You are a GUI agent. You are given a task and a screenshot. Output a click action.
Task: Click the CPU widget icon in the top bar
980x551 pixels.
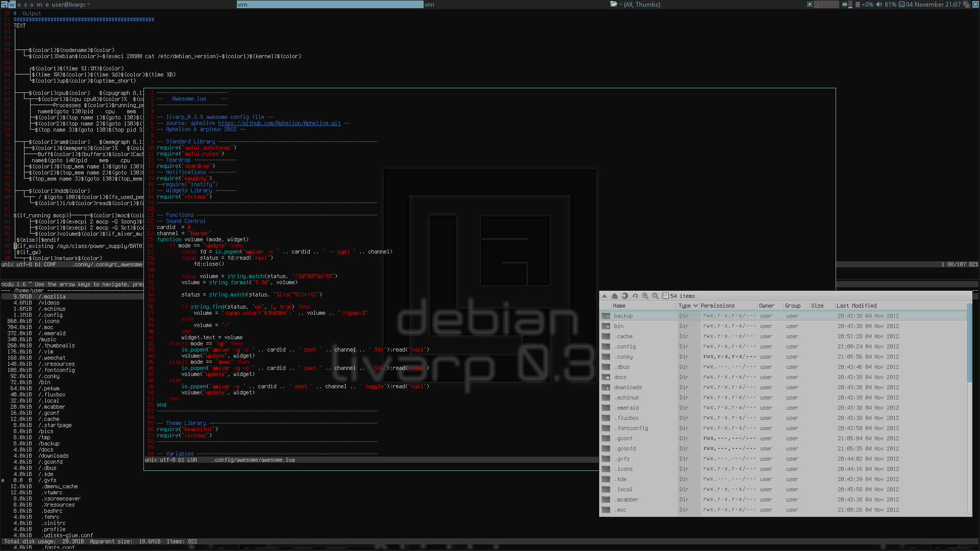pos(810,5)
